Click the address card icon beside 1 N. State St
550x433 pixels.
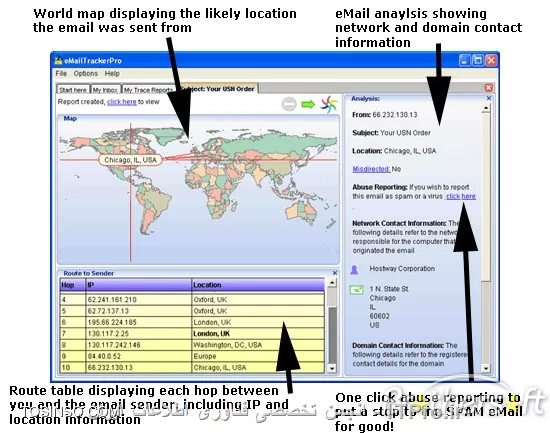(x=356, y=290)
